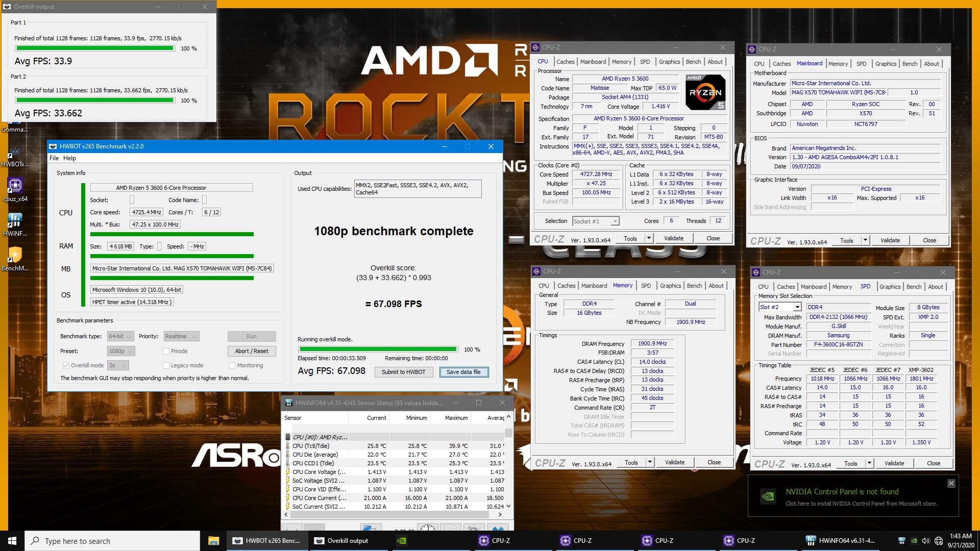The image size is (980, 551).
Task: Click the HWiNFO expand arrows toolbar icon
Action: point(291,528)
